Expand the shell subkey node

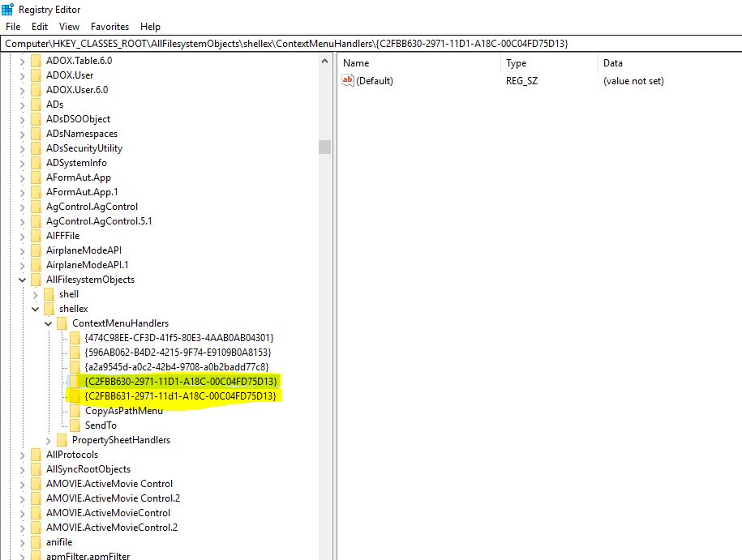pos(35,294)
